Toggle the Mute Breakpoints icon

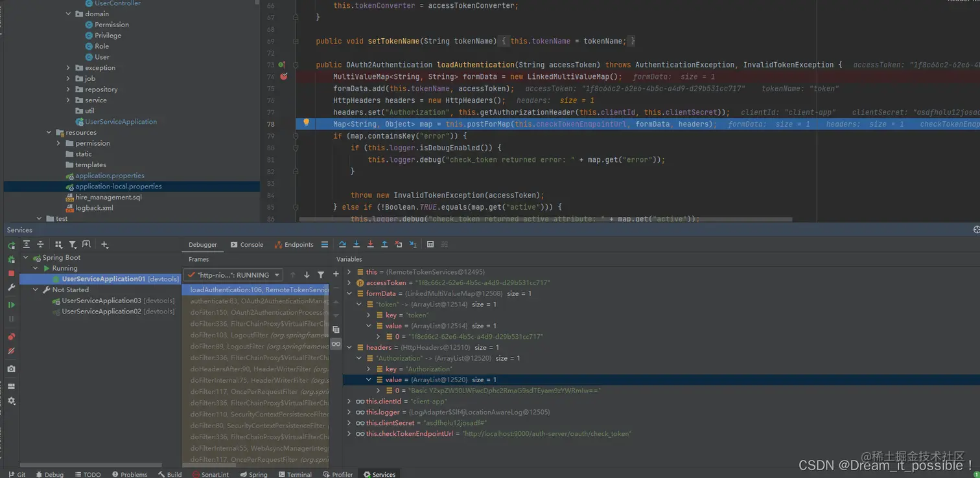point(11,351)
